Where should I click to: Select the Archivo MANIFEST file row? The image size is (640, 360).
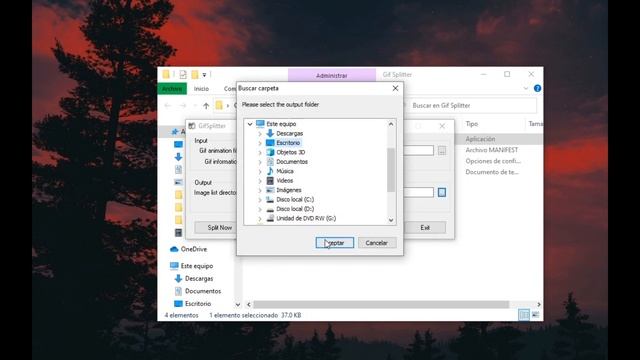pyautogui.click(x=492, y=150)
